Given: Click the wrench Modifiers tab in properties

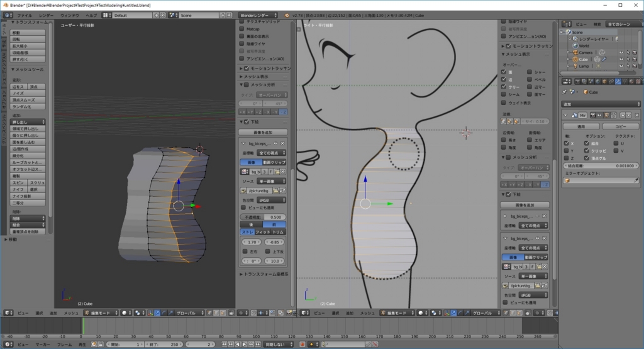Looking at the screenshot, I should coord(618,81).
